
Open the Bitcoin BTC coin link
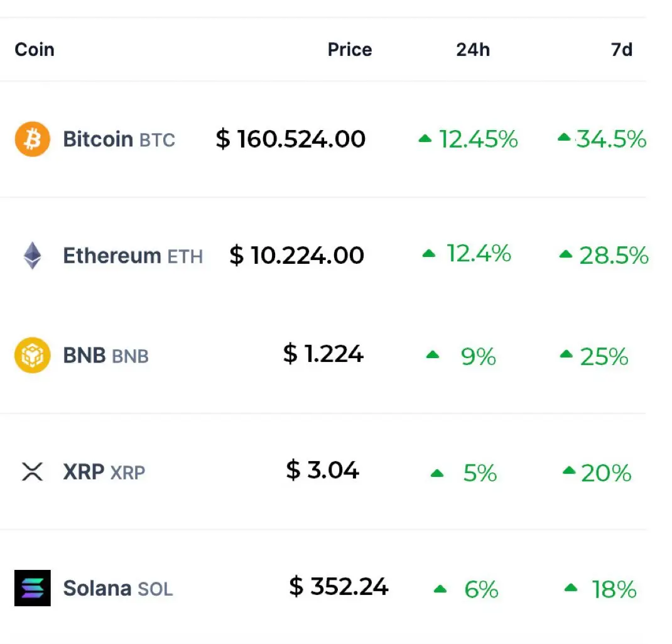pyautogui.click(x=119, y=139)
